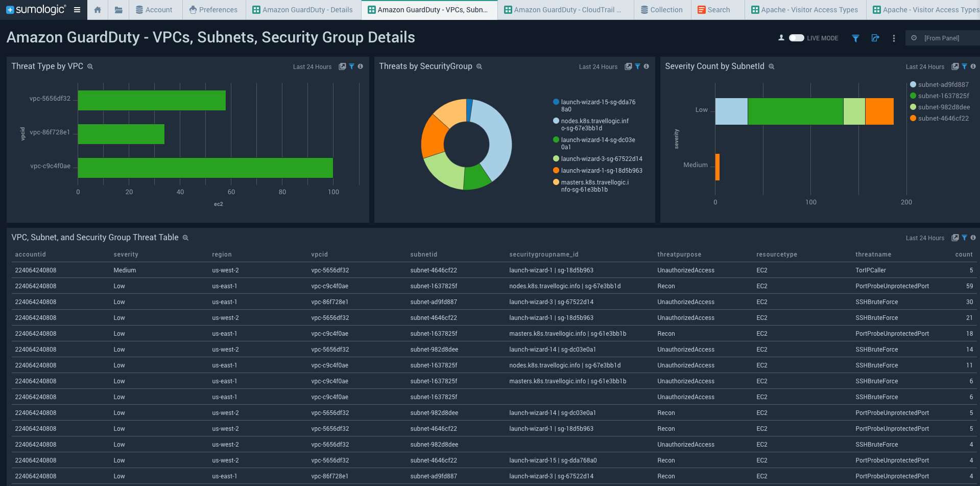
Task: Click the vpc-86f728e1 bar in chart
Action: click(x=121, y=134)
